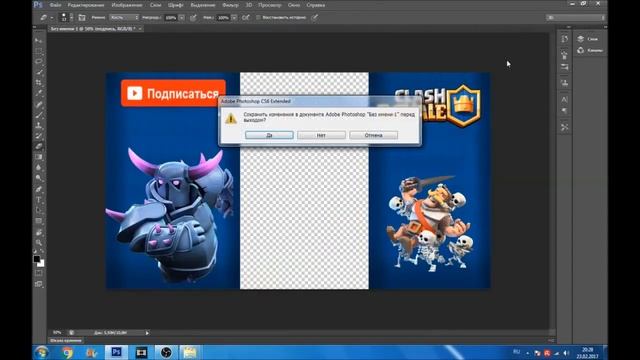Open OBS Studio from the taskbar
This screenshot has width=640, height=360.
click(166, 352)
